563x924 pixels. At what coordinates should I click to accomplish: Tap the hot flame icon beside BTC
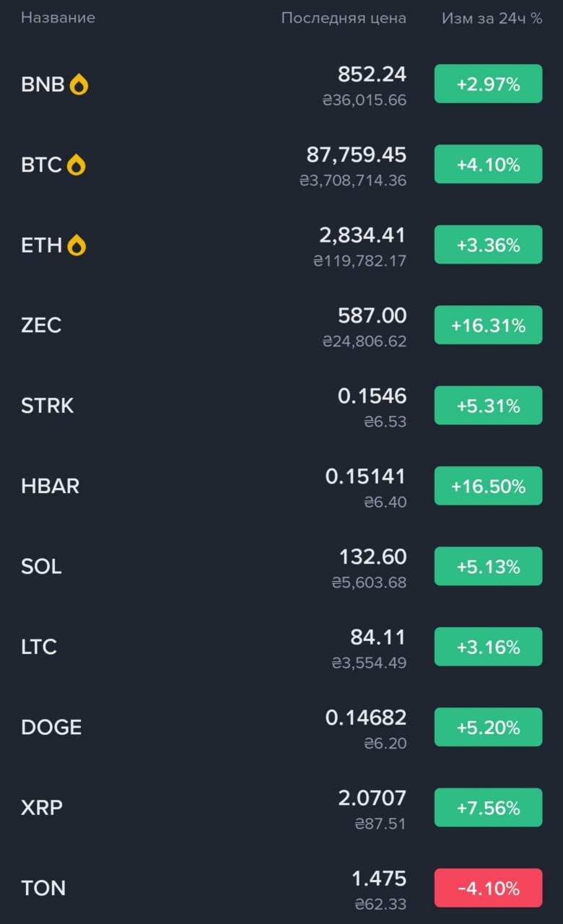tap(76, 165)
